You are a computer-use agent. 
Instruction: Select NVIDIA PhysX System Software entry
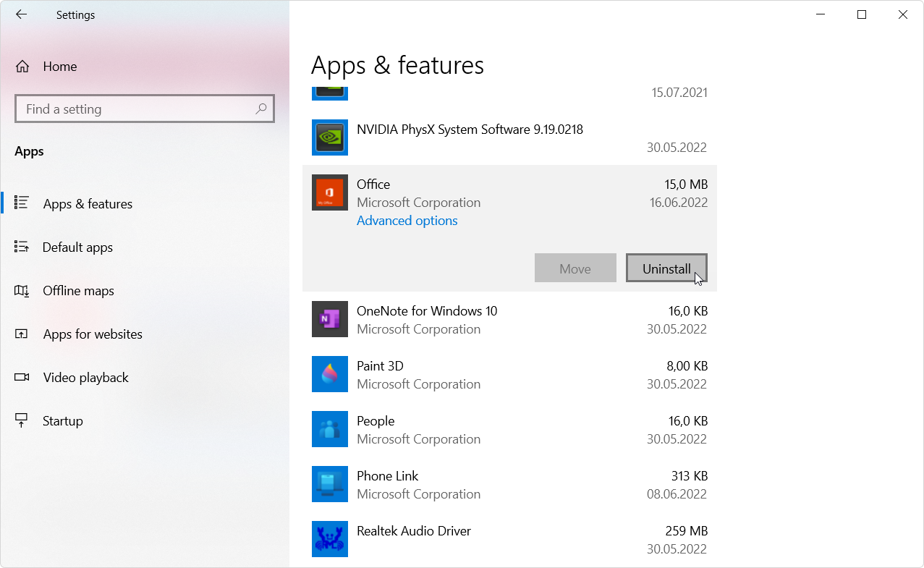tap(509, 137)
